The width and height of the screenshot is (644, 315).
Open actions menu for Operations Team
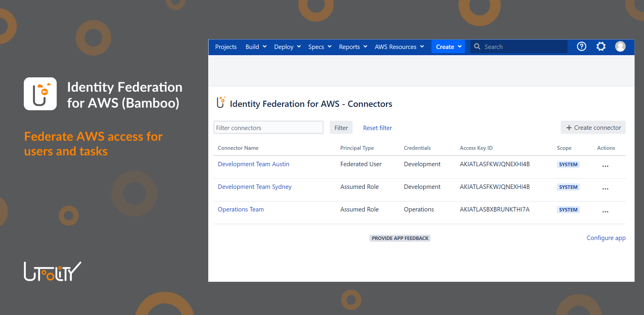605,211
